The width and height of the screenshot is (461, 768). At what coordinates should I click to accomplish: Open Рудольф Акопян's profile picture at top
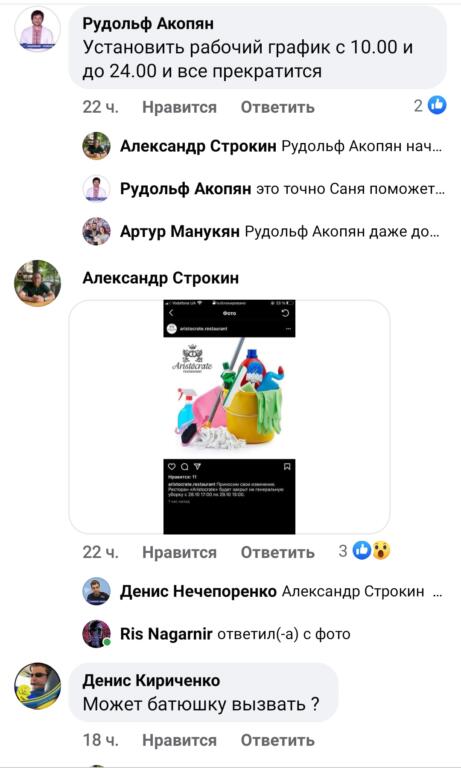(x=37, y=29)
